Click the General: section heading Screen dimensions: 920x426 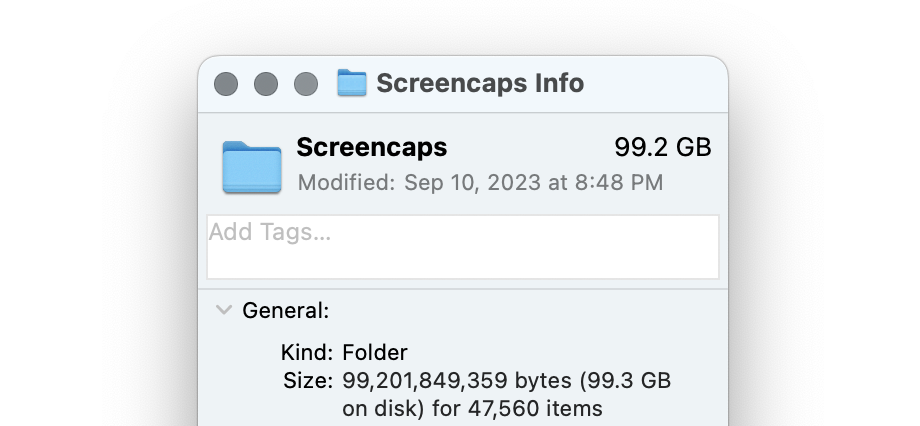point(286,311)
